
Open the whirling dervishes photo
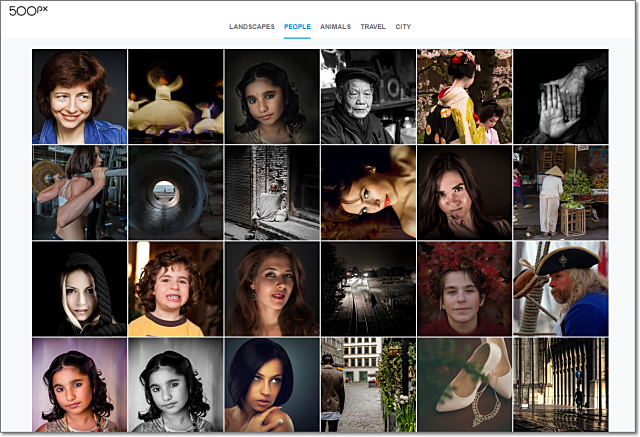[x=175, y=96]
